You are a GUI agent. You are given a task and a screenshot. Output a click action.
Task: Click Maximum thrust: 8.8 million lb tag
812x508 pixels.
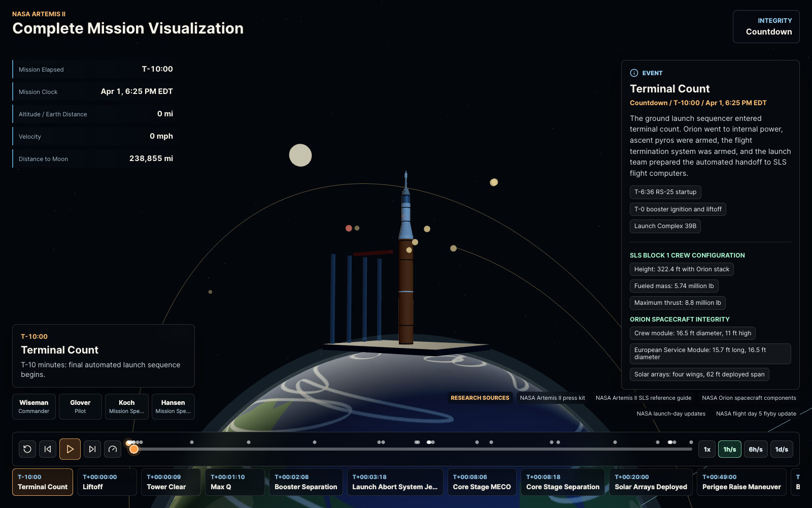pyautogui.click(x=678, y=303)
